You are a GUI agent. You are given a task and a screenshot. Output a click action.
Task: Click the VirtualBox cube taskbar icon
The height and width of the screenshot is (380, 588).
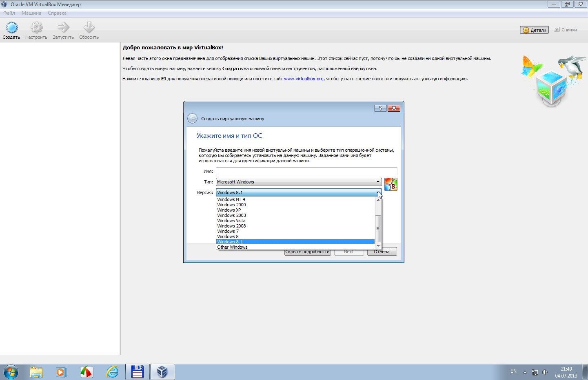click(162, 372)
